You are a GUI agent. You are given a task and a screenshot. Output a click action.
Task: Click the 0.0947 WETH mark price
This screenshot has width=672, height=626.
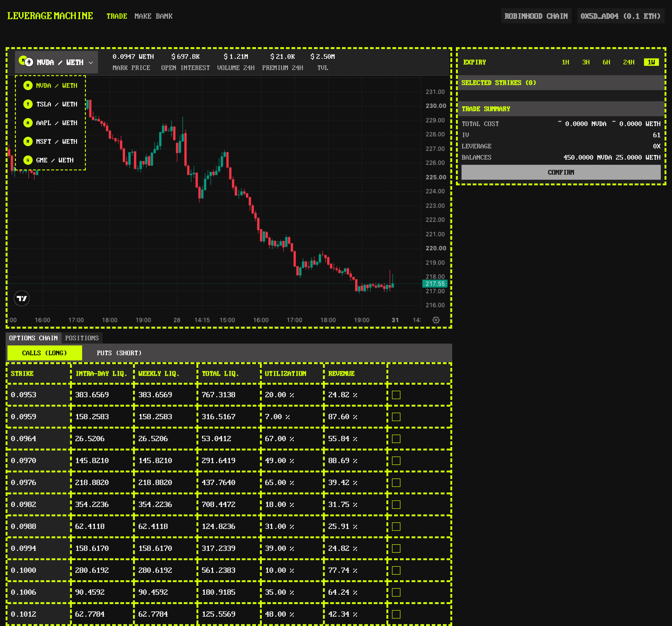coord(133,56)
